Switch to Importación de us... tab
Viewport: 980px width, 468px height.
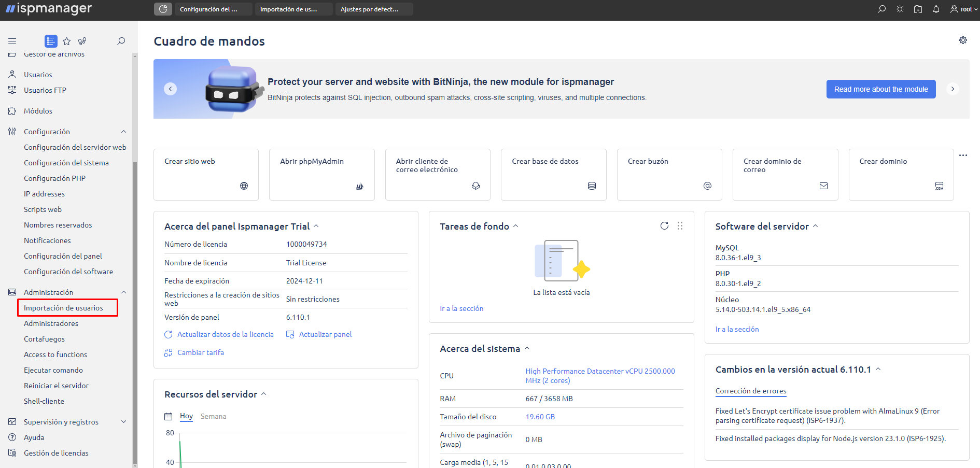293,9
